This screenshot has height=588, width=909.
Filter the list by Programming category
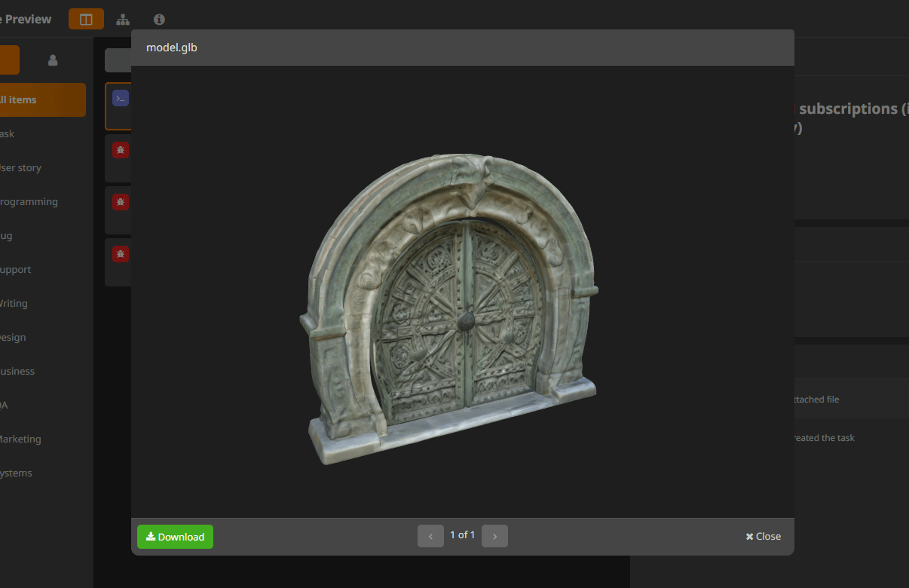point(29,201)
